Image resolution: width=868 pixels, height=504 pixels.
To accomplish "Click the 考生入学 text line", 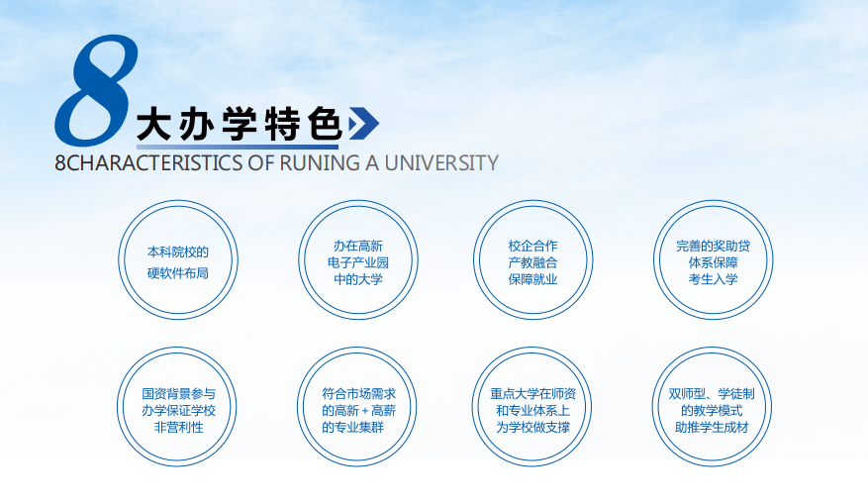I will click(x=713, y=279).
